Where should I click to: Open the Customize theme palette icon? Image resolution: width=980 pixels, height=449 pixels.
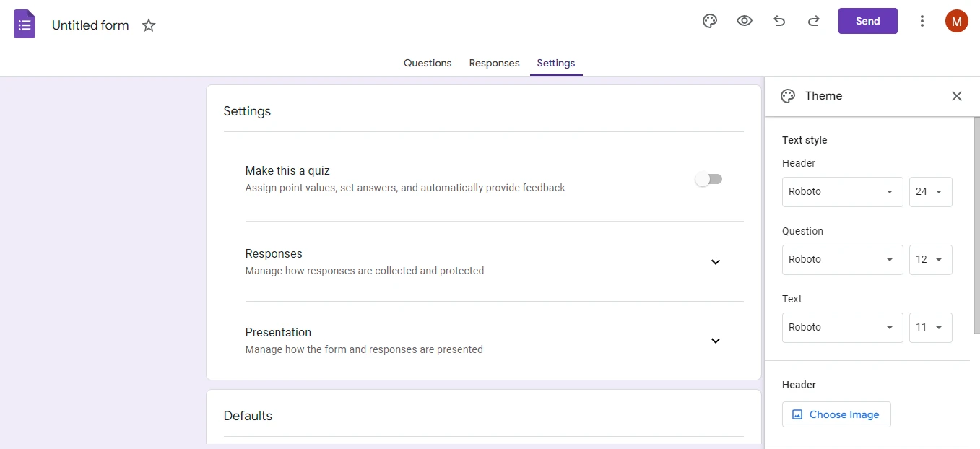[709, 21]
